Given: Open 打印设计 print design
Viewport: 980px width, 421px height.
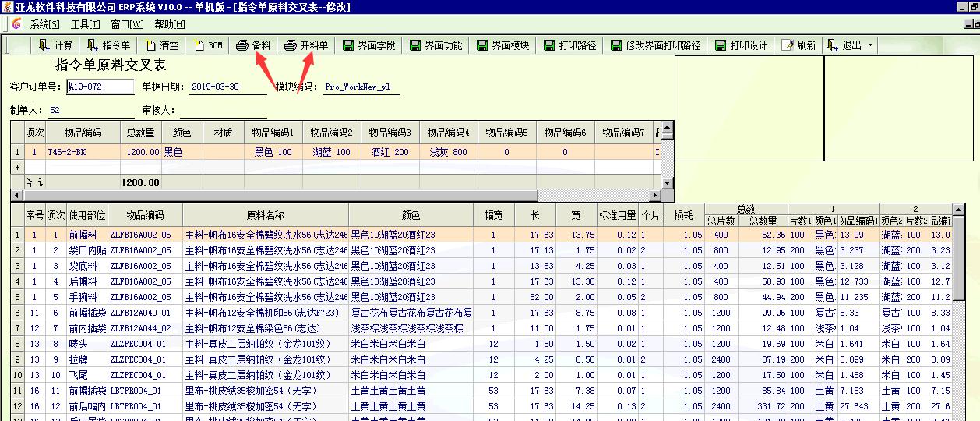Looking at the screenshot, I should click(741, 45).
